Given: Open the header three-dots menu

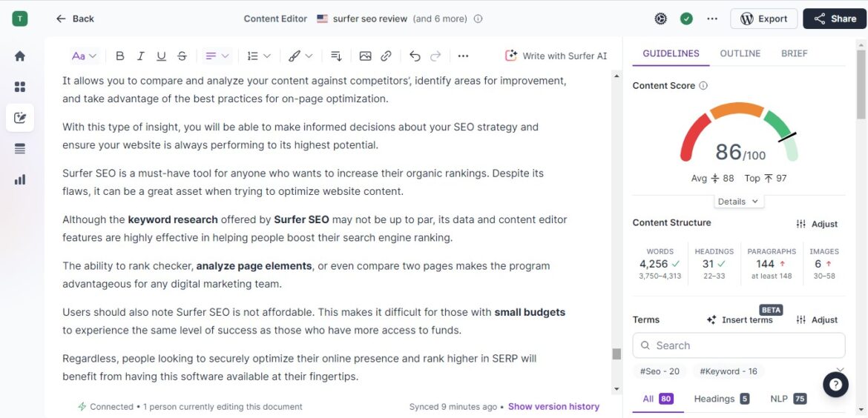Looking at the screenshot, I should [x=712, y=19].
